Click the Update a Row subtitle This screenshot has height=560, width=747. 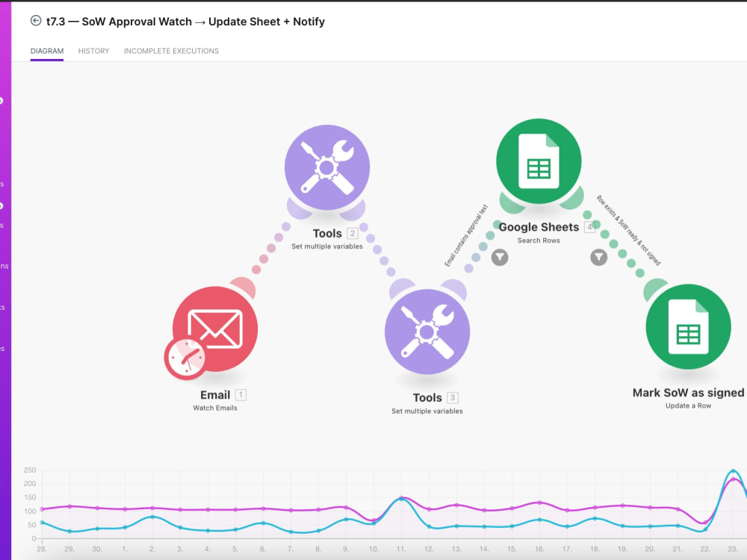coord(689,405)
